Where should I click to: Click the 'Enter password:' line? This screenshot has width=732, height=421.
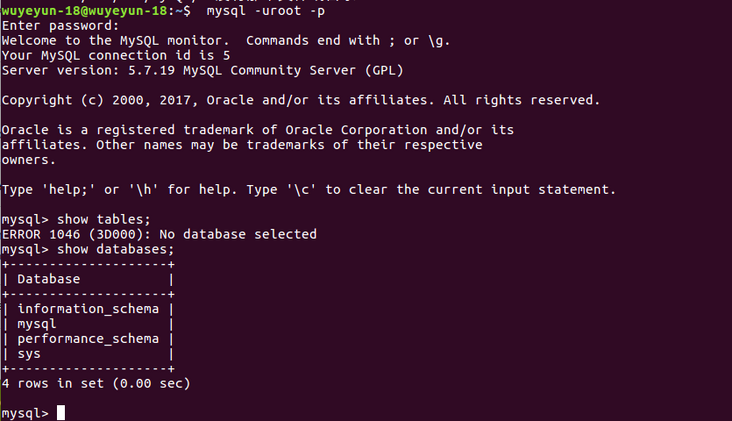click(x=61, y=26)
